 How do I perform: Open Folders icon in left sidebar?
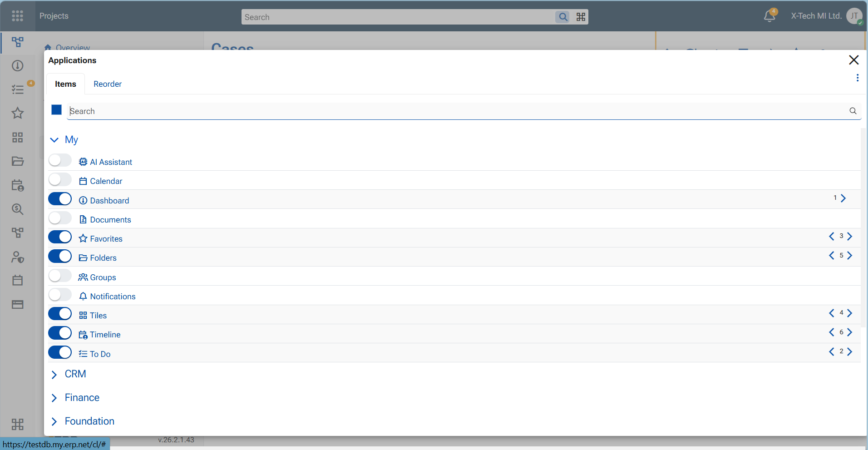pos(18,161)
